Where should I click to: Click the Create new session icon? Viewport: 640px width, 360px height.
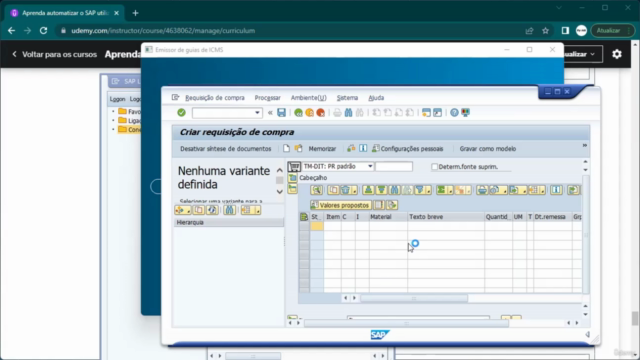pos(426,113)
